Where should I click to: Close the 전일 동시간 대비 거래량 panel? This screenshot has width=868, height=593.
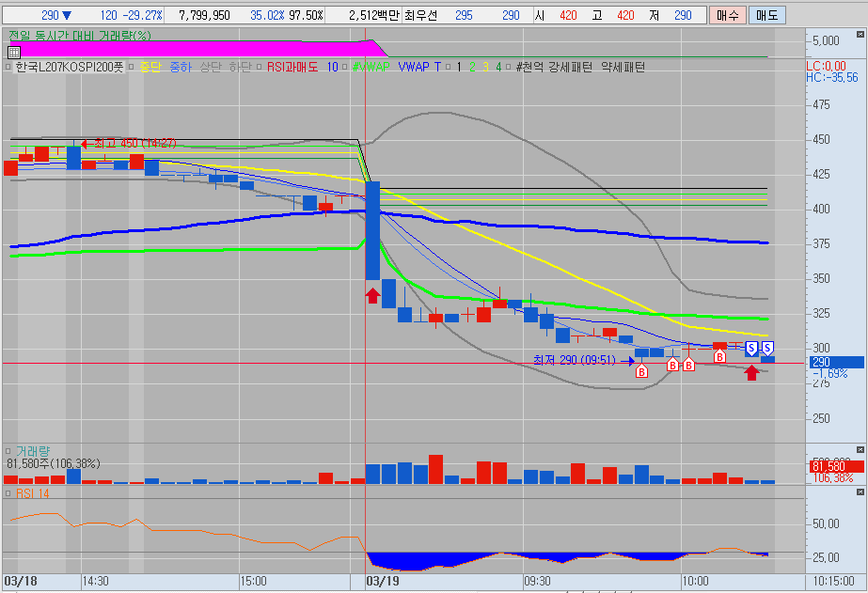click(860, 34)
